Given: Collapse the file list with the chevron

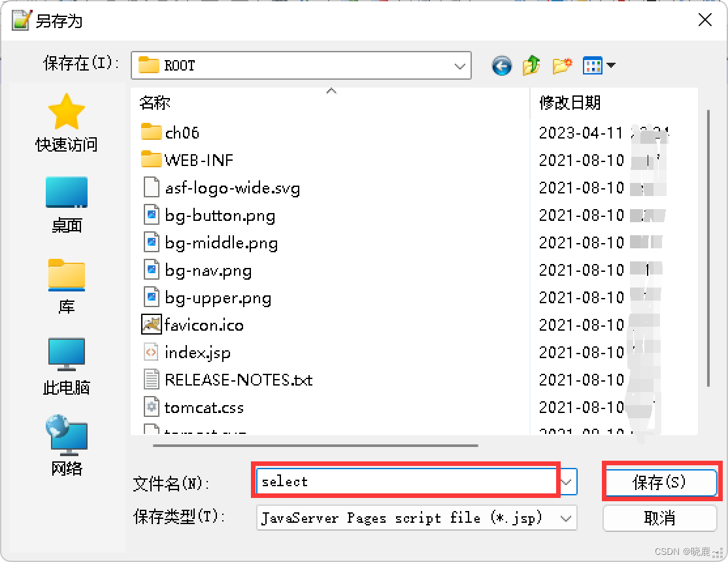Looking at the screenshot, I should coord(331,91).
